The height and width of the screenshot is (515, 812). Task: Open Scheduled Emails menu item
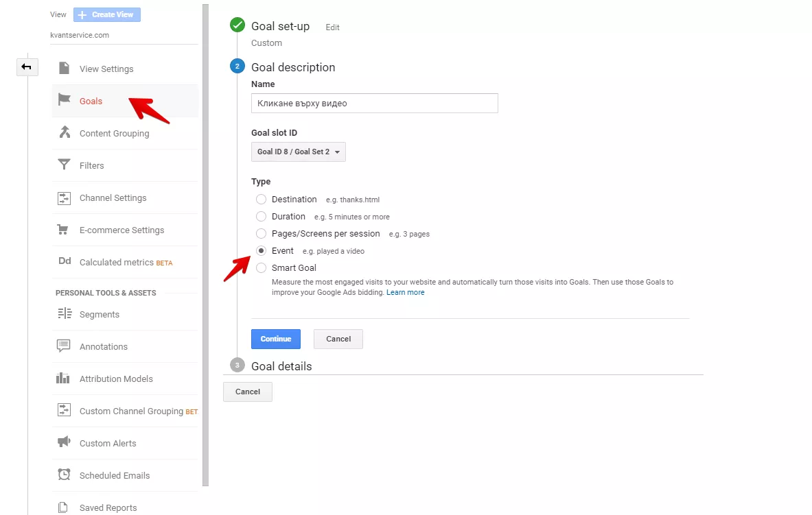(x=125, y=475)
